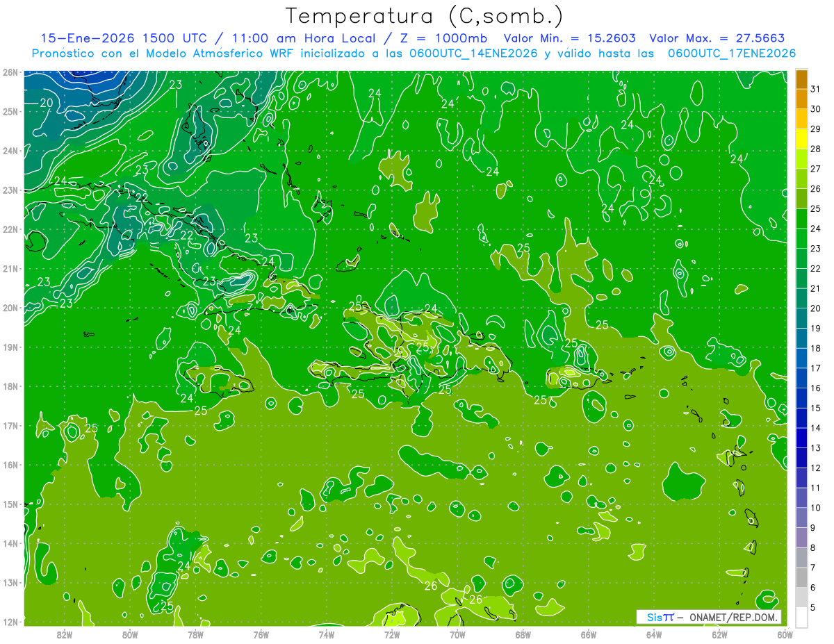The image size is (834, 644).
Task: Click the purple legend swatch between 9 and 10
Action: pyautogui.click(x=801, y=518)
